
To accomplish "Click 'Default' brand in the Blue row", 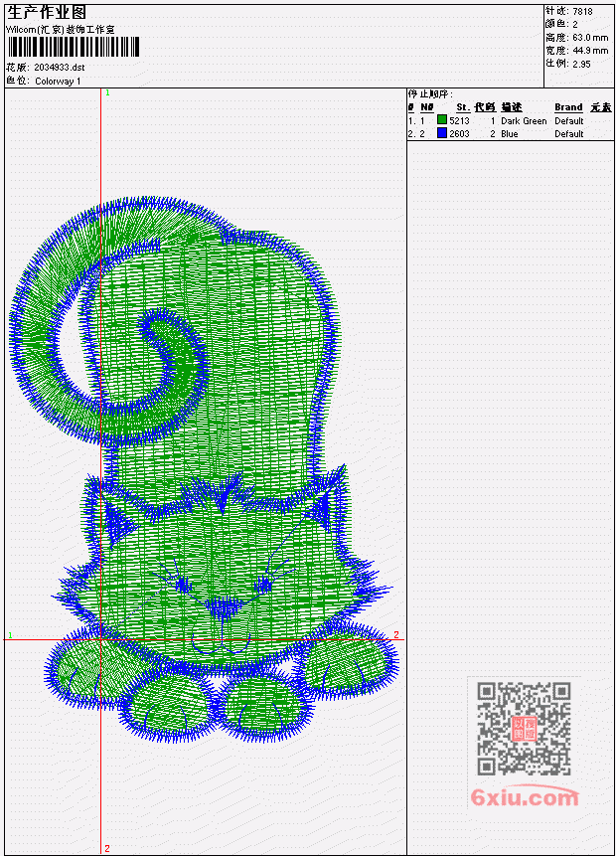I will tap(569, 134).
